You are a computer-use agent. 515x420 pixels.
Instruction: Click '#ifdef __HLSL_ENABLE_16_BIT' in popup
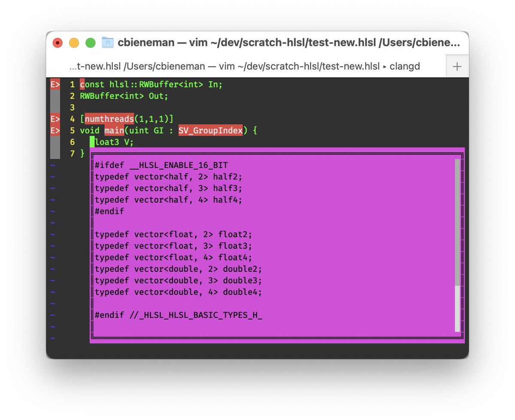point(161,165)
